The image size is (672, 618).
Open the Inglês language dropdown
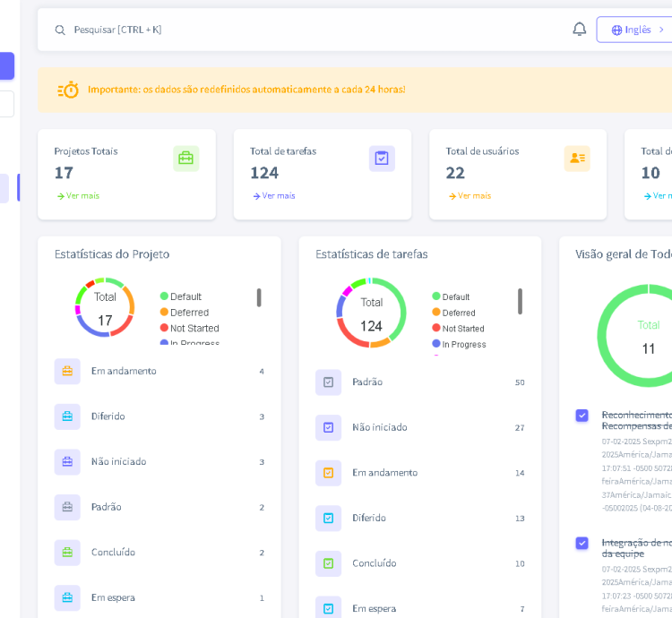tap(637, 30)
